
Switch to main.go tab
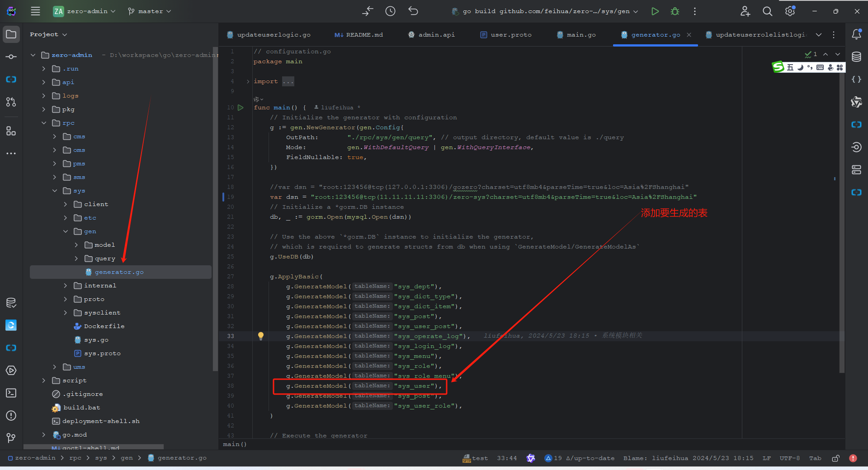click(576, 35)
